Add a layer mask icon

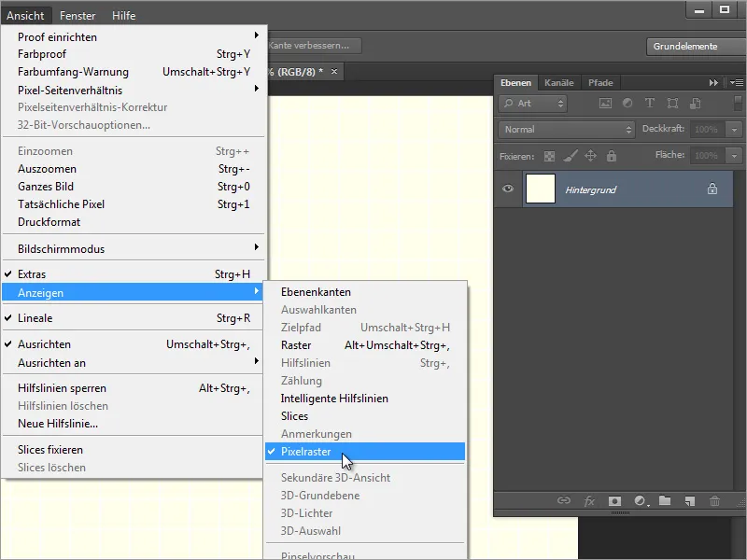614,501
